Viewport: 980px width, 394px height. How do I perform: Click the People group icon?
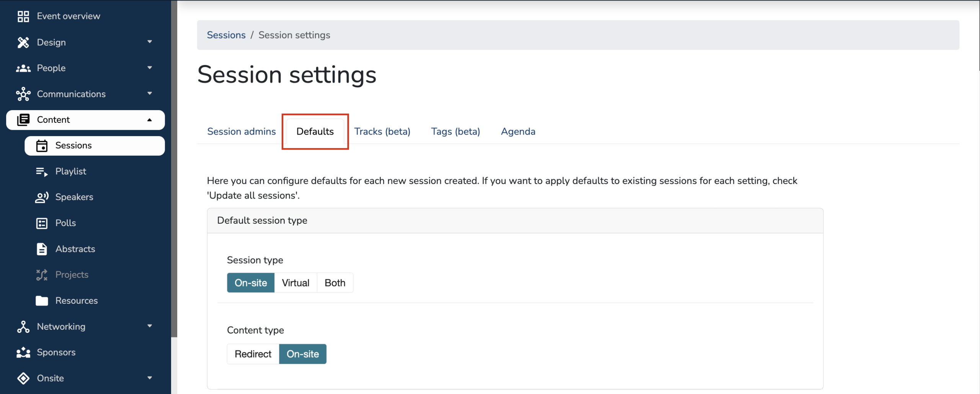point(23,68)
